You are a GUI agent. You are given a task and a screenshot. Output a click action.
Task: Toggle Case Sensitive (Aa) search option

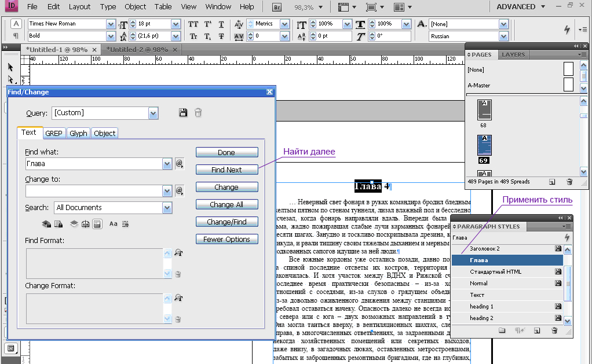[x=114, y=224]
